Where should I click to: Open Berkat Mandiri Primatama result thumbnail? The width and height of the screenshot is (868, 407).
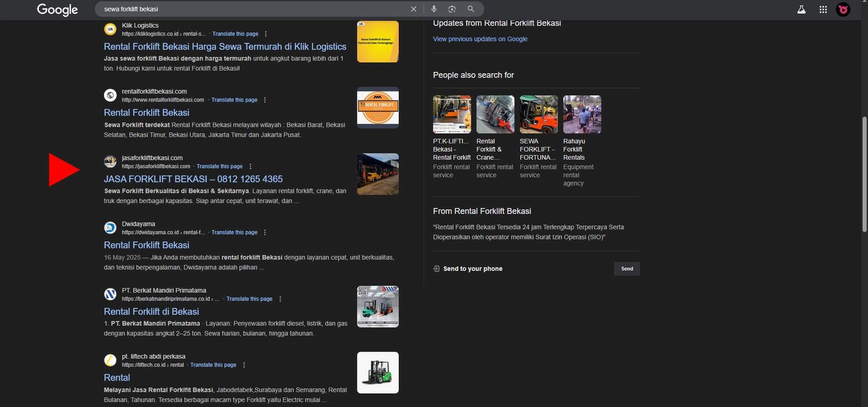(378, 307)
